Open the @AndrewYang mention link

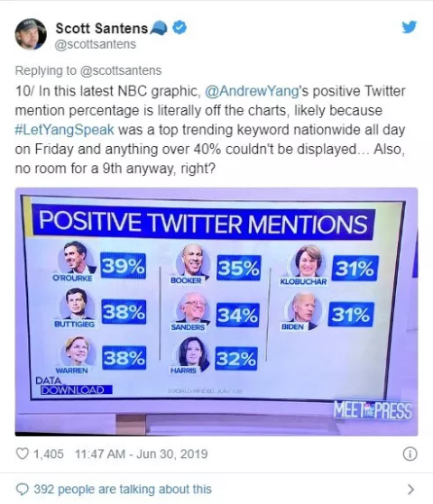[x=252, y=91]
